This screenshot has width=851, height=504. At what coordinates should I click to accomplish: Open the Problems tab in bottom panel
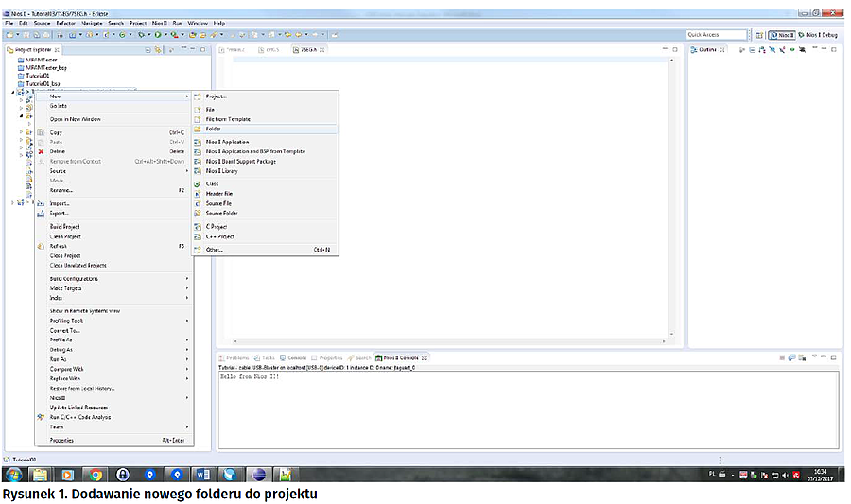tap(236, 358)
